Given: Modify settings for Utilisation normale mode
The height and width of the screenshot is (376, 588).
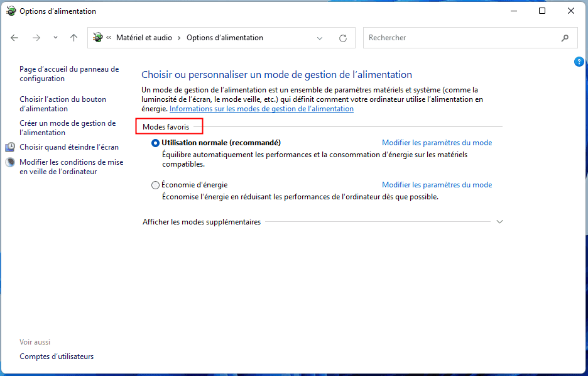Looking at the screenshot, I should click(437, 143).
